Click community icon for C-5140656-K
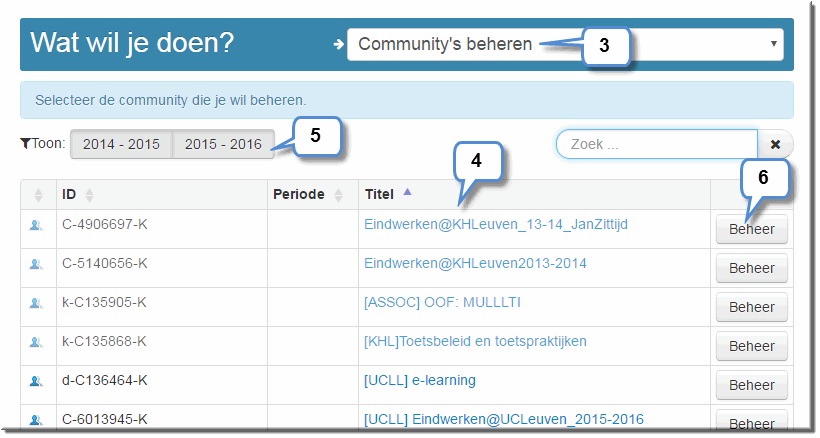Screen dimensions: 820x438 tap(36, 264)
